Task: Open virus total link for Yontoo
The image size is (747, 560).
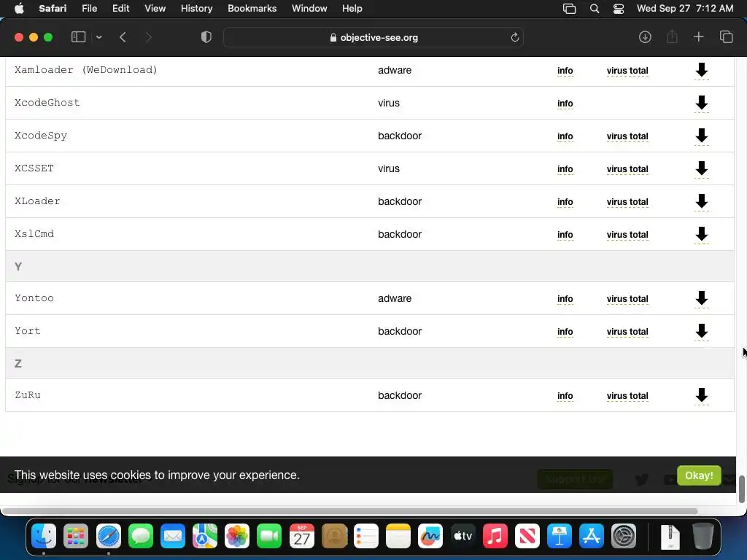Action: click(x=627, y=299)
